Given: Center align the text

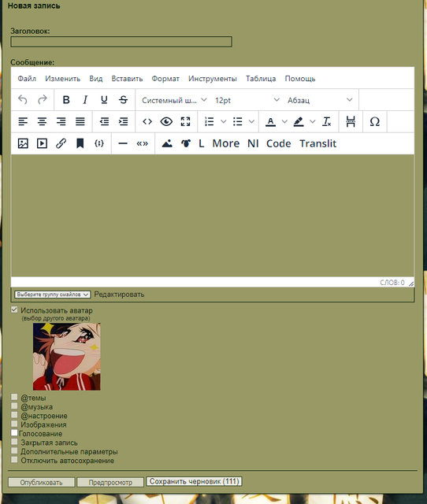Looking at the screenshot, I should pos(42,121).
